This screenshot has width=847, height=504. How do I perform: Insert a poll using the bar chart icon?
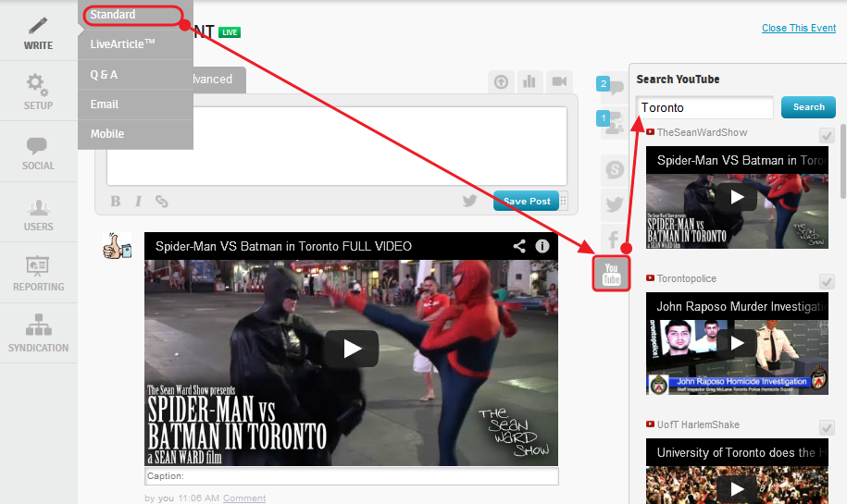pos(529,82)
